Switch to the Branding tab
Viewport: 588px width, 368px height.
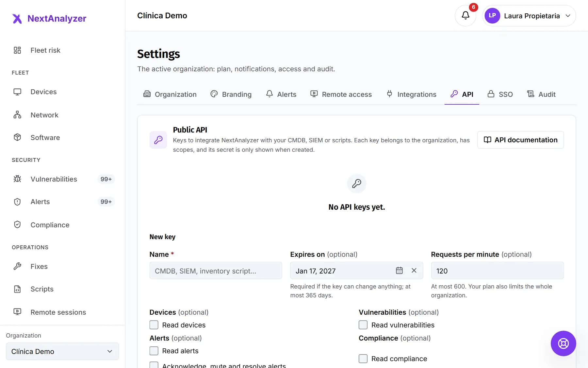pos(231,95)
